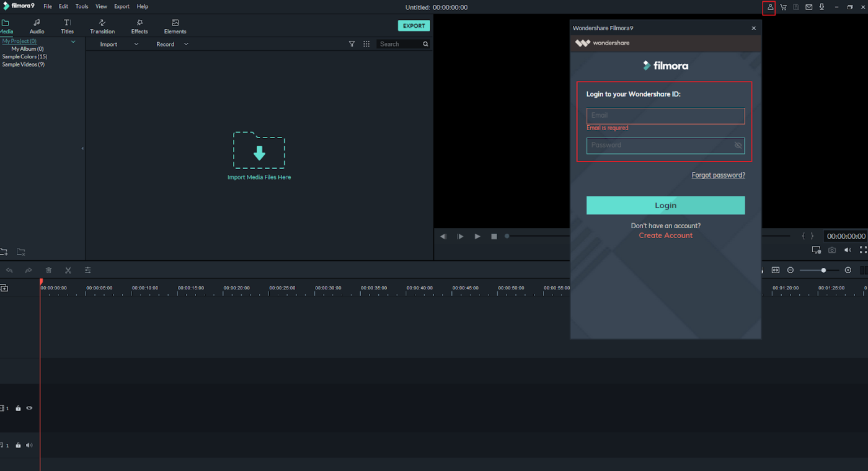Open the Effects library tab
Viewport: 868px width, 471px height.
139,27
